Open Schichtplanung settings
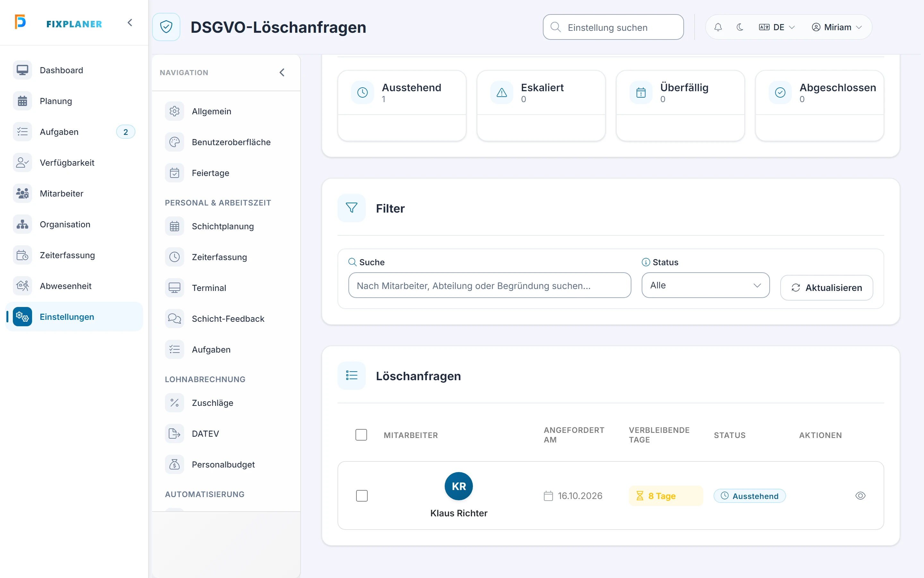The image size is (924, 578). 226,226
